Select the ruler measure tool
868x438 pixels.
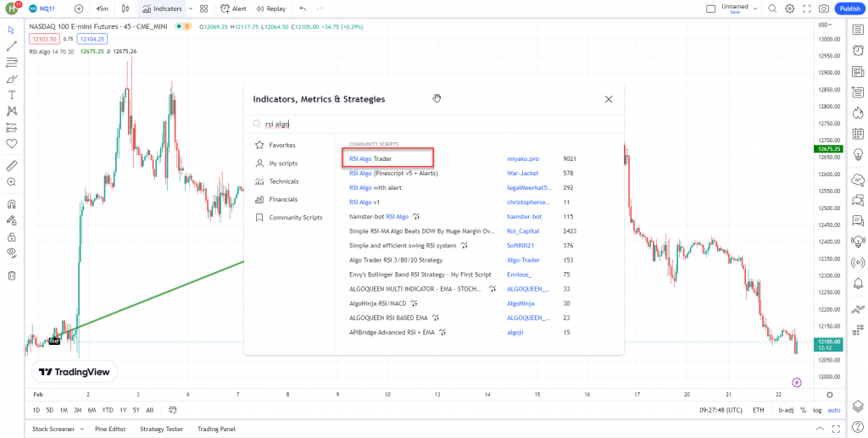[12, 165]
